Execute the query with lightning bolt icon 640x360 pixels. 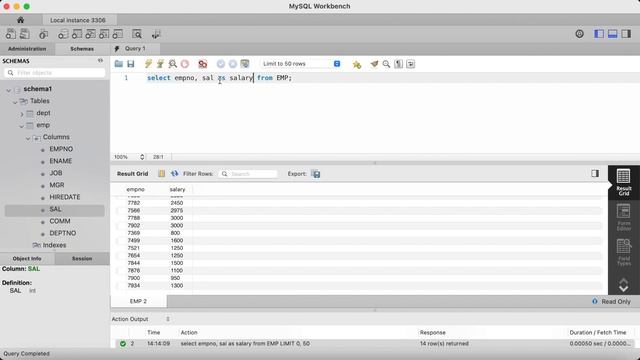(x=149, y=64)
